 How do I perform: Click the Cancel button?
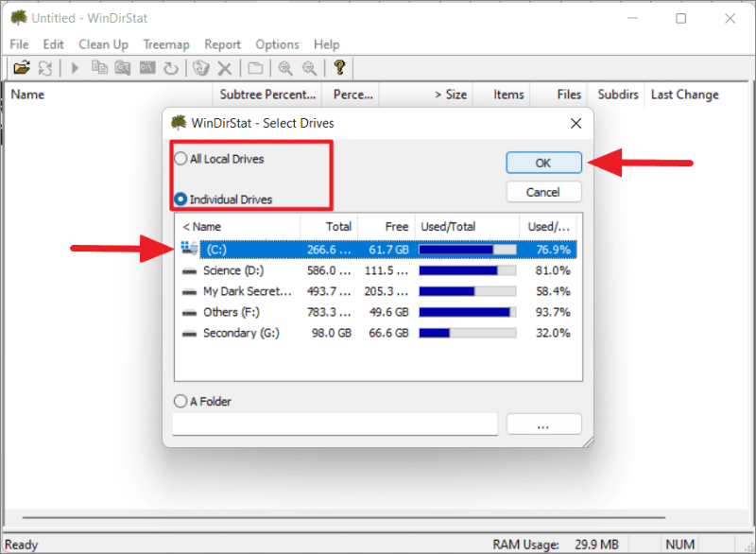[x=543, y=192]
